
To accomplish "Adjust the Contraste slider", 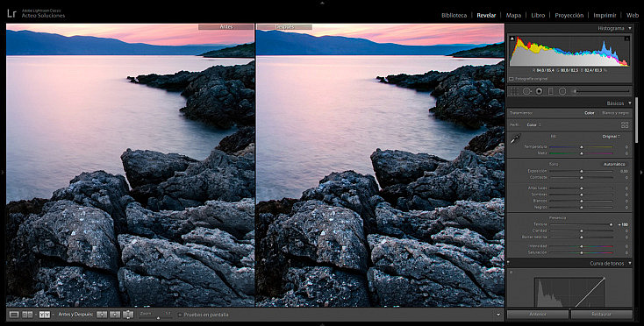I will [581, 178].
